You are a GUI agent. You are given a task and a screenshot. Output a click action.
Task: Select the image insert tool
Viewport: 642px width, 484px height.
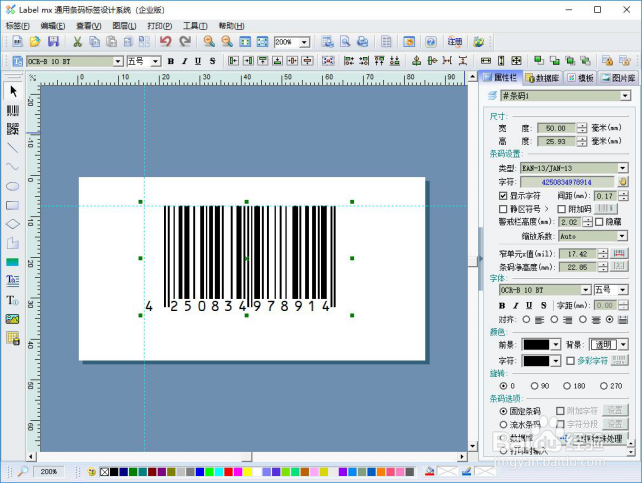(x=13, y=319)
